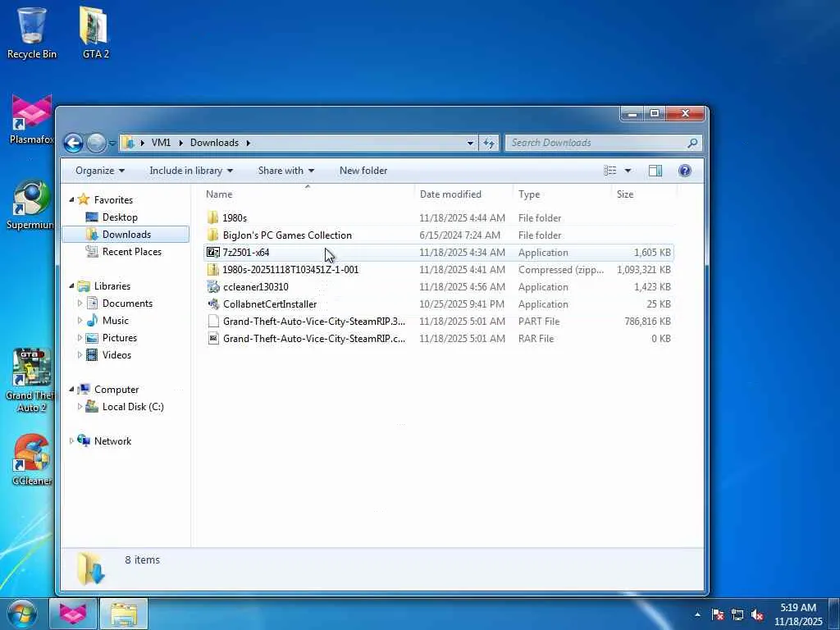Expand the Documents library

pyautogui.click(x=80, y=304)
